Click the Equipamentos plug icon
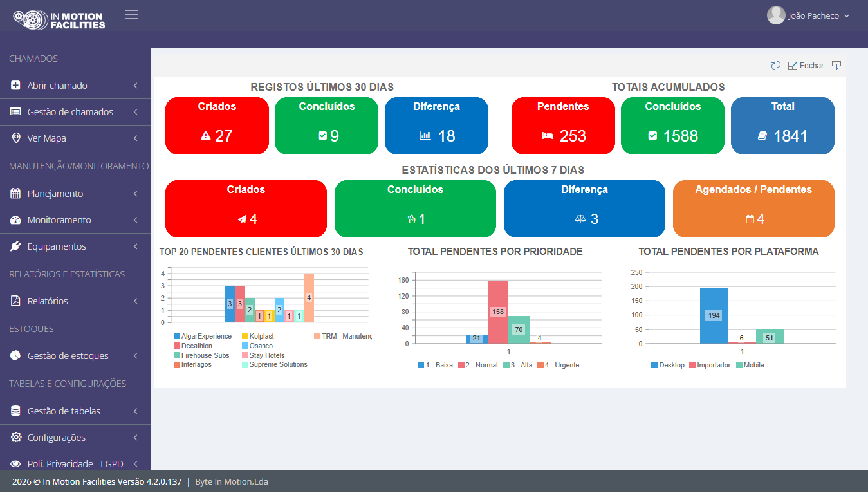 (x=15, y=246)
